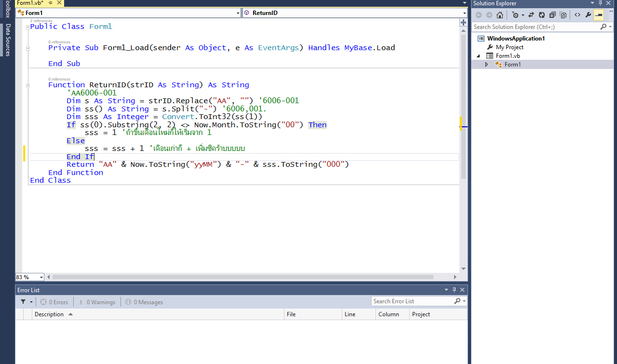Toggle the Preview Selected Items button
The height and width of the screenshot is (364, 617).
click(599, 15)
